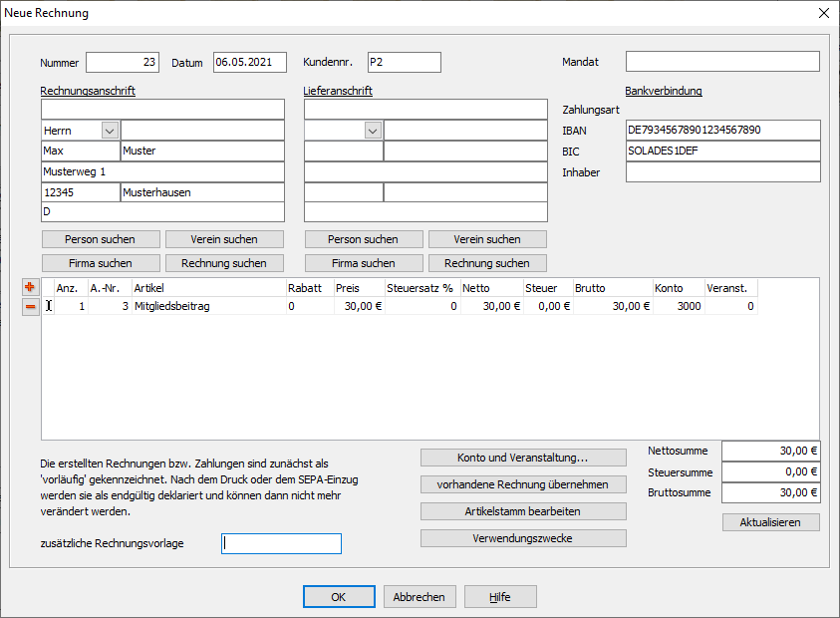840x618 pixels.
Task: Click Person suchen under Lieferanschrift
Action: click(364, 239)
